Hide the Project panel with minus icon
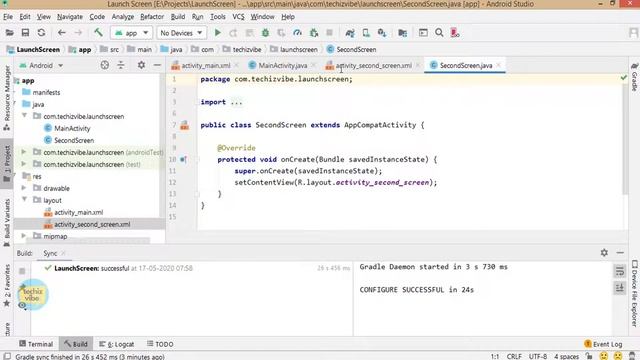 [x=157, y=65]
